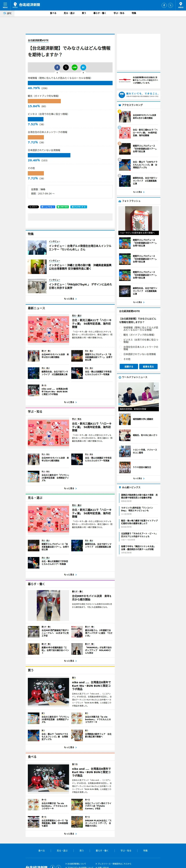This screenshot has width=186, height=868.
Task: Click the 特集 link in the blue footer
Action: [x=145, y=850]
